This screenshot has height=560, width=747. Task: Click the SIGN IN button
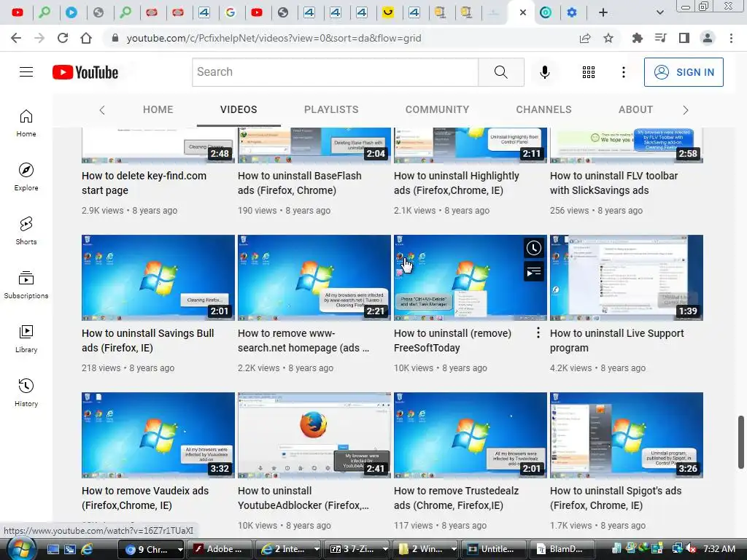click(683, 72)
